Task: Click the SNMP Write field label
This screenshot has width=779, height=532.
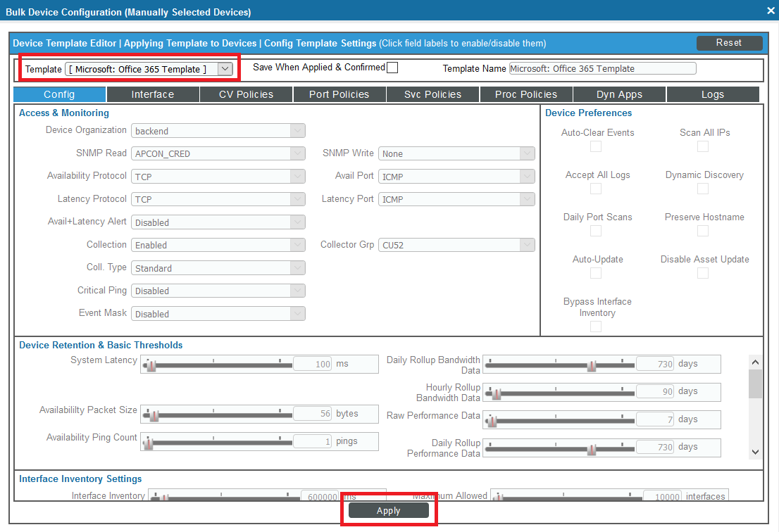Action: pos(348,153)
